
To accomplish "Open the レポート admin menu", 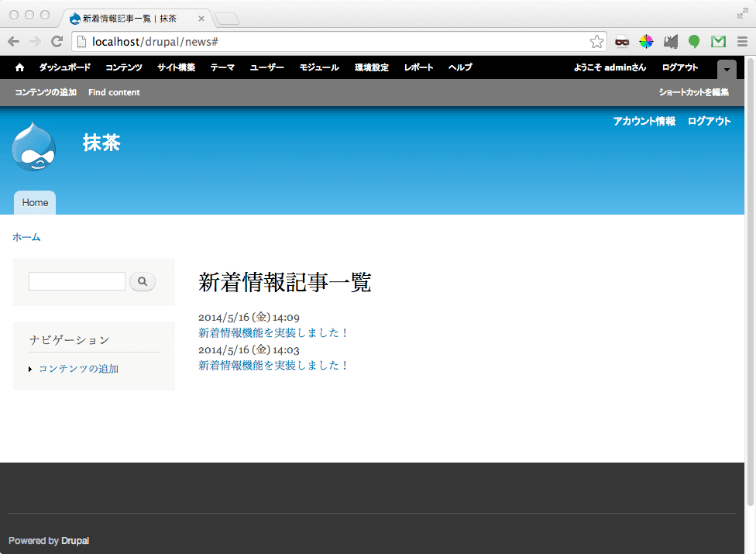I will (418, 67).
